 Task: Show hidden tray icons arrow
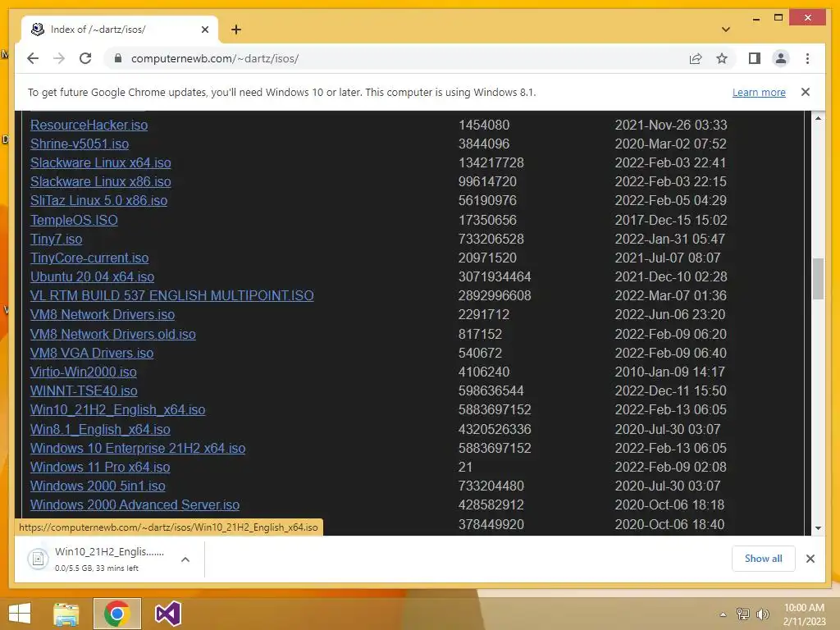[x=723, y=614]
